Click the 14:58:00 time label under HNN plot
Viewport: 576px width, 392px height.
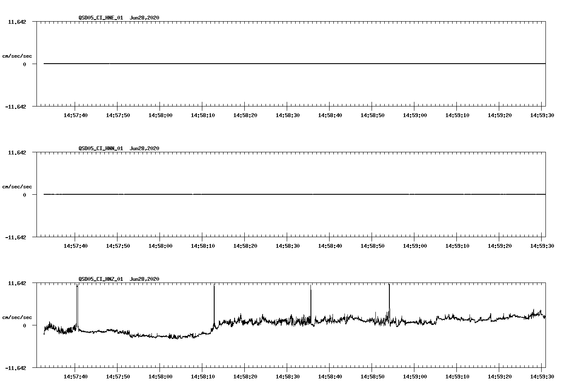pyautogui.click(x=160, y=246)
